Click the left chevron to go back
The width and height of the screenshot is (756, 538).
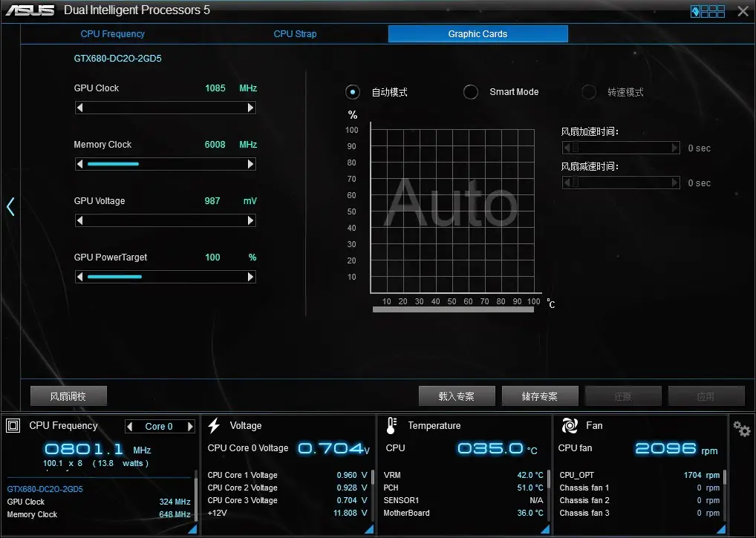(x=10, y=206)
